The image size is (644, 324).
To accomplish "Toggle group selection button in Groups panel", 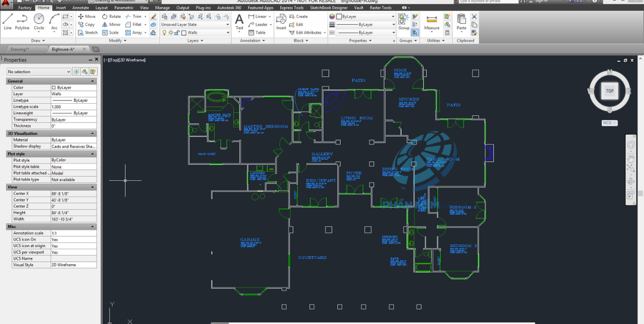I will point(415,33).
